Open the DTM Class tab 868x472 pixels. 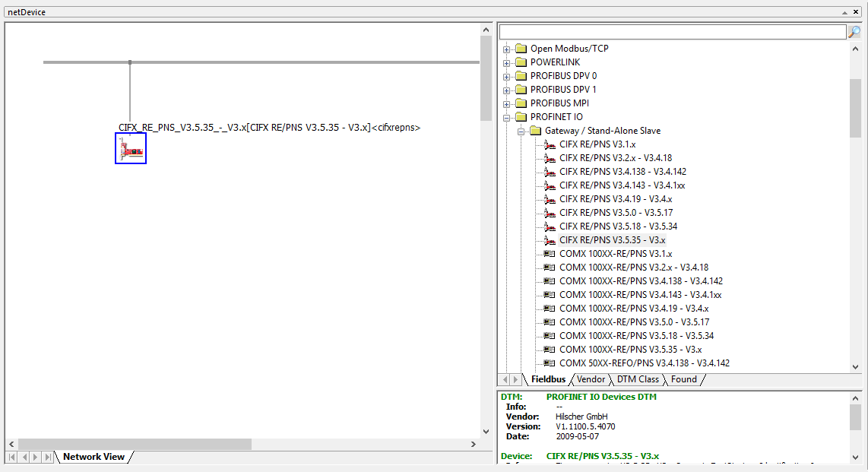(x=638, y=379)
